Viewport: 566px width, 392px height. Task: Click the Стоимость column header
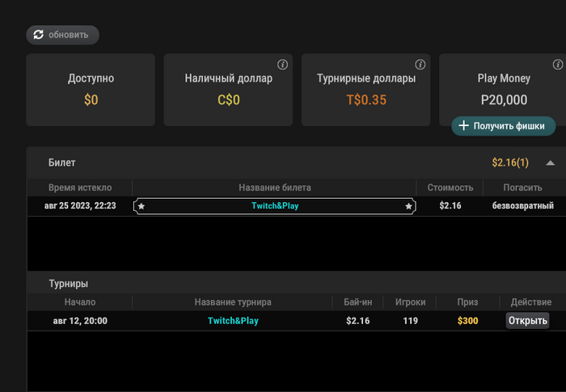450,188
